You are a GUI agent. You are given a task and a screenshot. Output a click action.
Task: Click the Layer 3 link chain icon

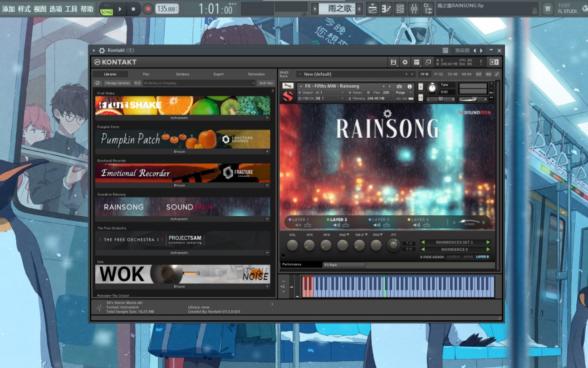[386, 225]
